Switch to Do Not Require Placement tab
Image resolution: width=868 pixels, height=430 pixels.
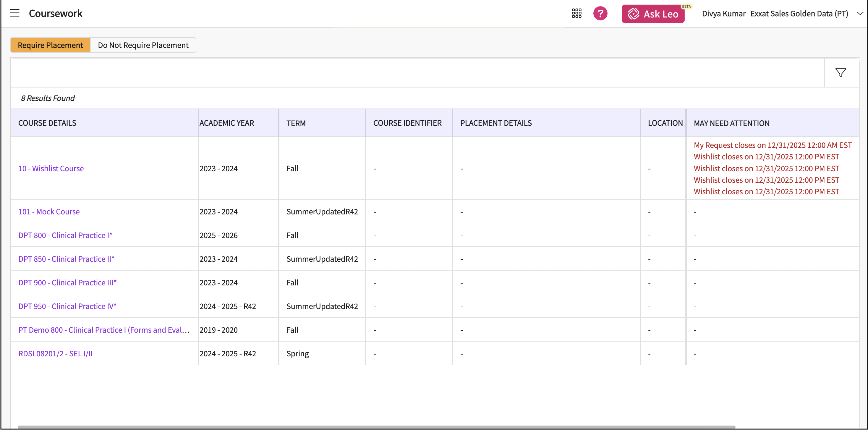143,45
